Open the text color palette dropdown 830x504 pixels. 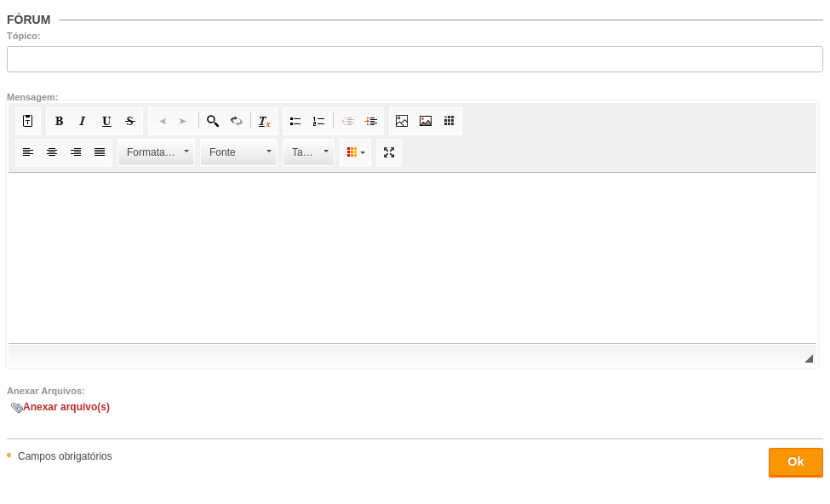356,152
